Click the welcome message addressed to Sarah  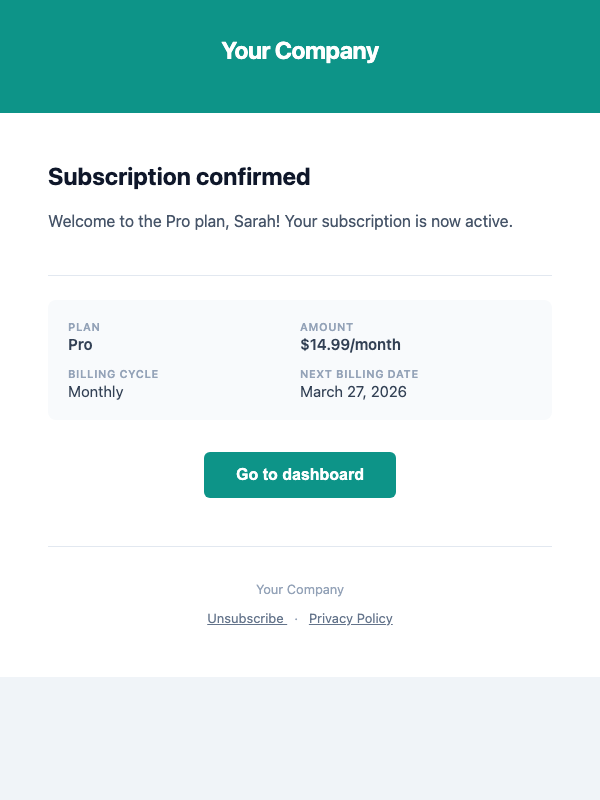(x=280, y=221)
